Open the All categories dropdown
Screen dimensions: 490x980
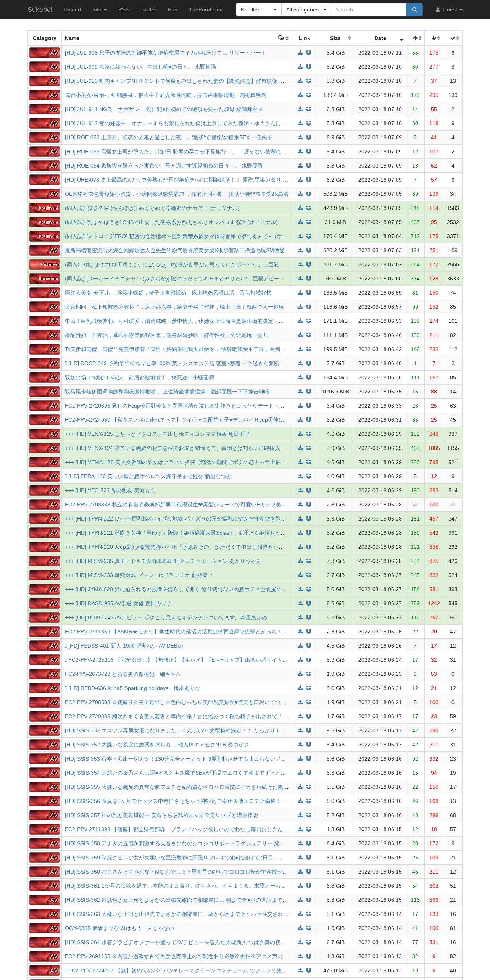click(306, 10)
